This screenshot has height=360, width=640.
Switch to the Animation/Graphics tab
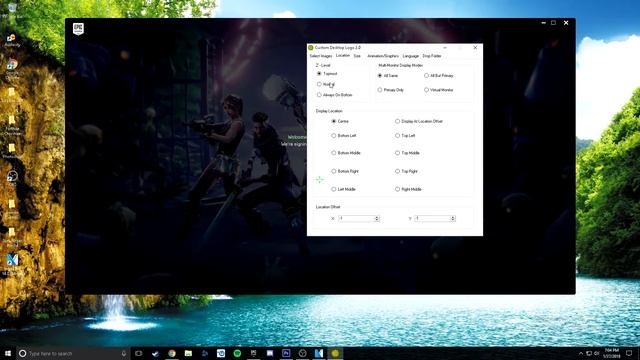pyautogui.click(x=382, y=56)
